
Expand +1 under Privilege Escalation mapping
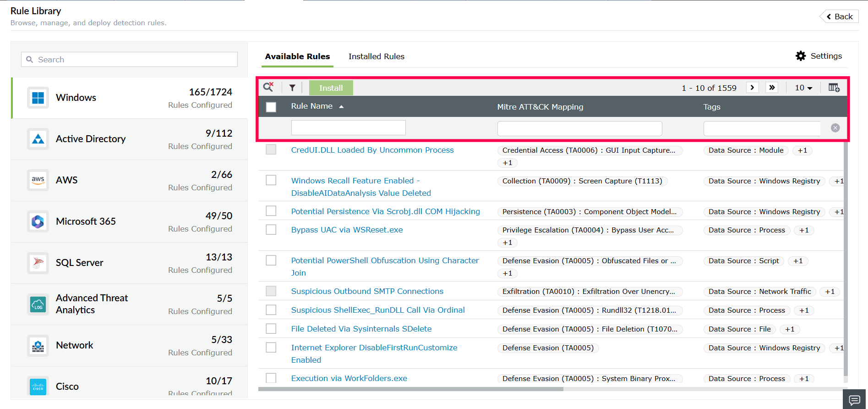click(508, 243)
